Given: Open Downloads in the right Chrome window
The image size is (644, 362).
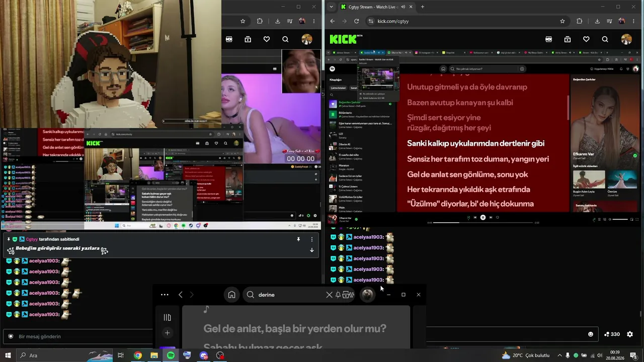Looking at the screenshot, I should [x=597, y=21].
